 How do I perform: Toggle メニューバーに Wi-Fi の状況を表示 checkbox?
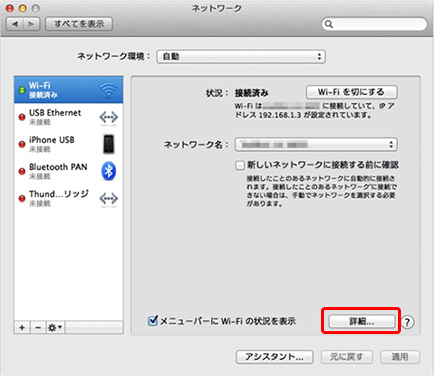point(153,321)
